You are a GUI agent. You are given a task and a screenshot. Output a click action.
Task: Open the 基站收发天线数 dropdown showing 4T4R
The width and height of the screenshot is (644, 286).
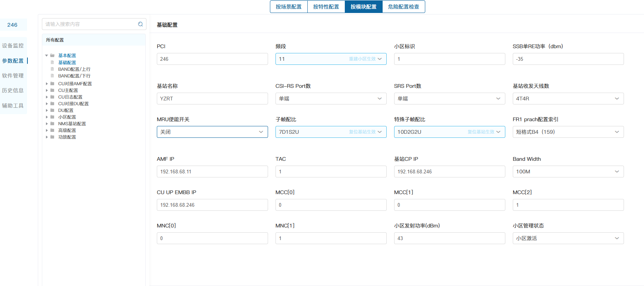[x=568, y=99]
